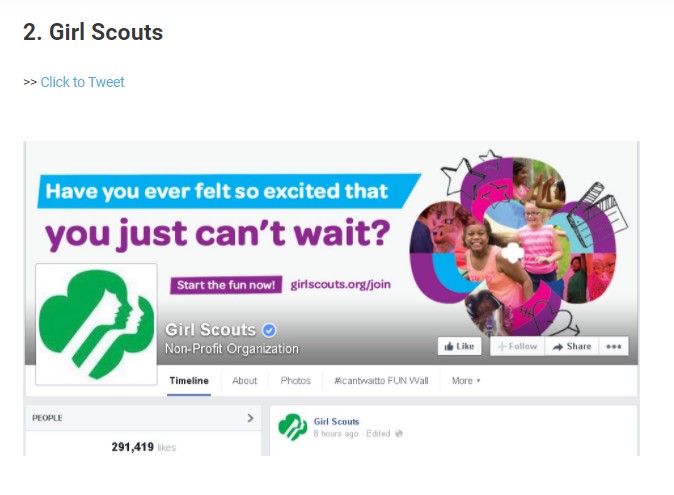Click the Click to Tweet link
674x495 pixels.
coord(82,82)
